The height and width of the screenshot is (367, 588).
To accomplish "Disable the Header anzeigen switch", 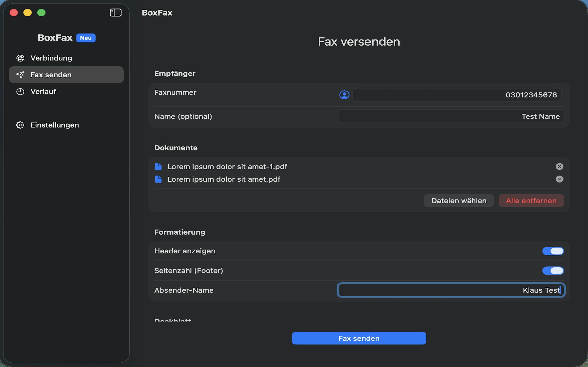I will tap(553, 251).
